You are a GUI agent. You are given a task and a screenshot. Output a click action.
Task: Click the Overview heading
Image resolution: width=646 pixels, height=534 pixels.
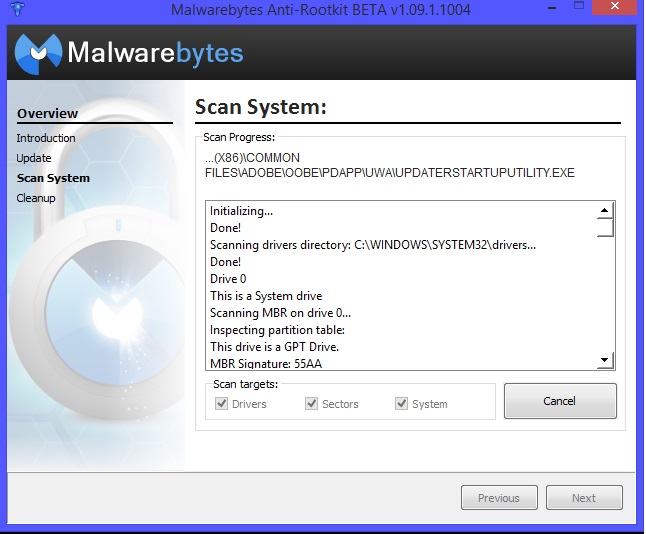47,114
